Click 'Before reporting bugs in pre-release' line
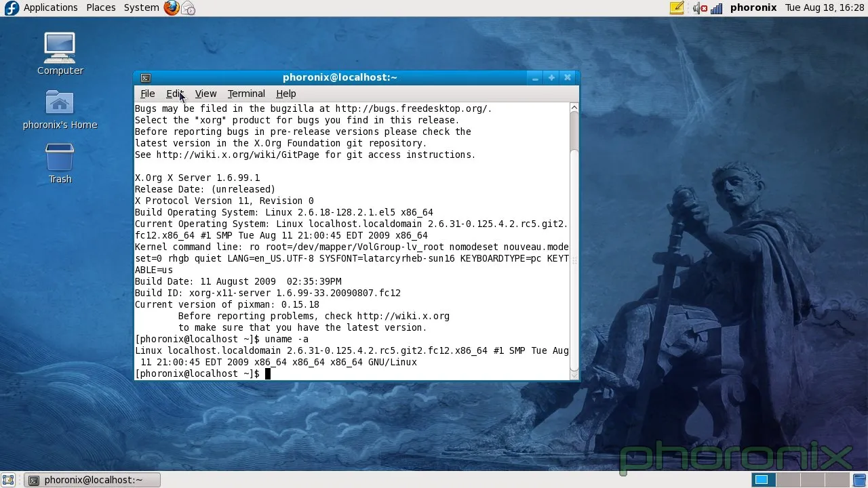Viewport: 868px width, 488px height. coord(303,131)
